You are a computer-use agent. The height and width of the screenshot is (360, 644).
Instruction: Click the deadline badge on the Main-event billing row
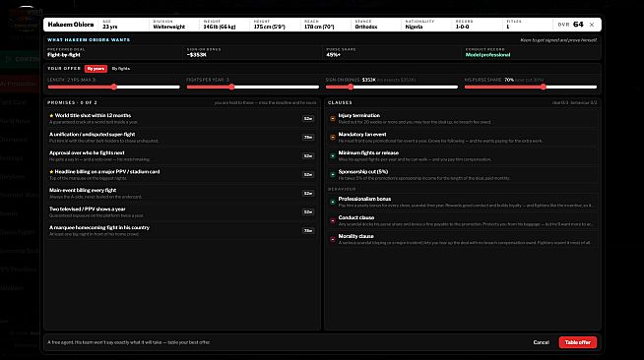(x=308, y=193)
